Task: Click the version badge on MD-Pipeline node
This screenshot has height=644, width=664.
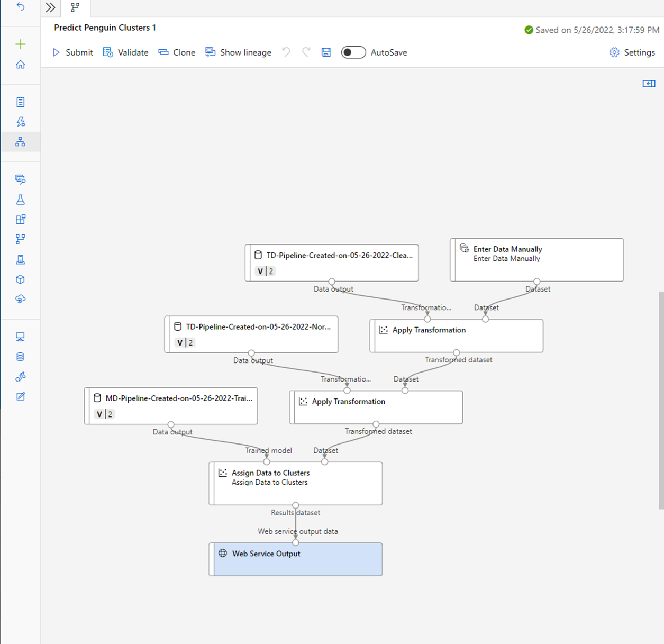Action: [104, 414]
